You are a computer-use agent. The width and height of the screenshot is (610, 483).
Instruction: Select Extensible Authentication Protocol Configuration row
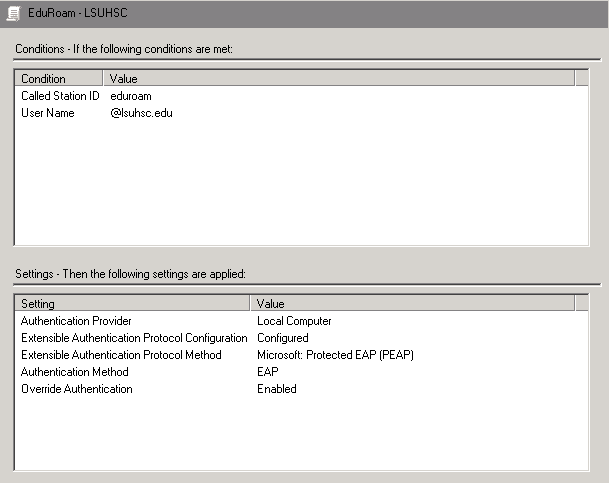point(301,338)
